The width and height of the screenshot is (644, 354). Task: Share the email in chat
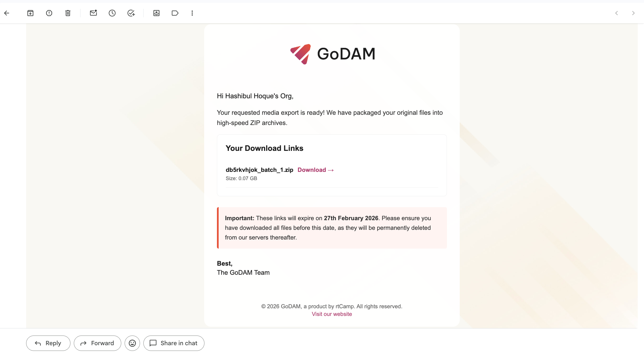(x=173, y=343)
